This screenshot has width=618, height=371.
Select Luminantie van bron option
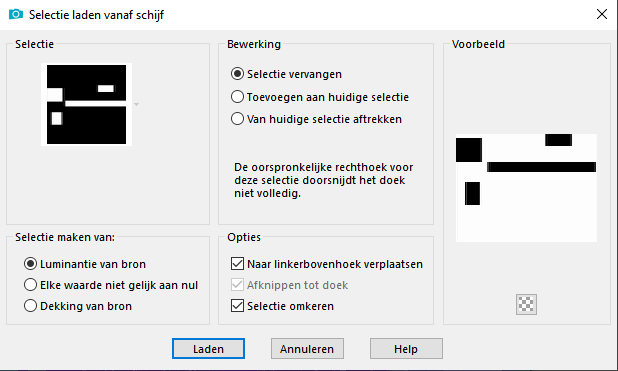(x=30, y=264)
